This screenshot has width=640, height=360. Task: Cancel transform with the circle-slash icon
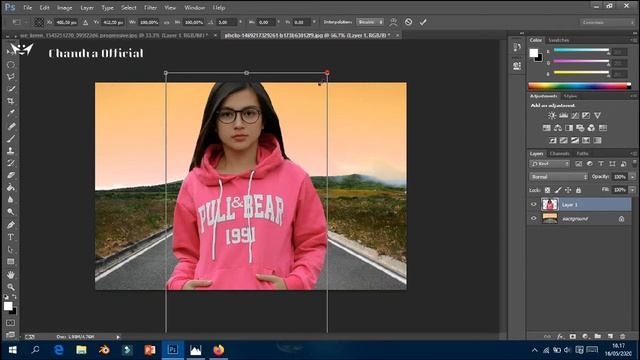pos(408,22)
